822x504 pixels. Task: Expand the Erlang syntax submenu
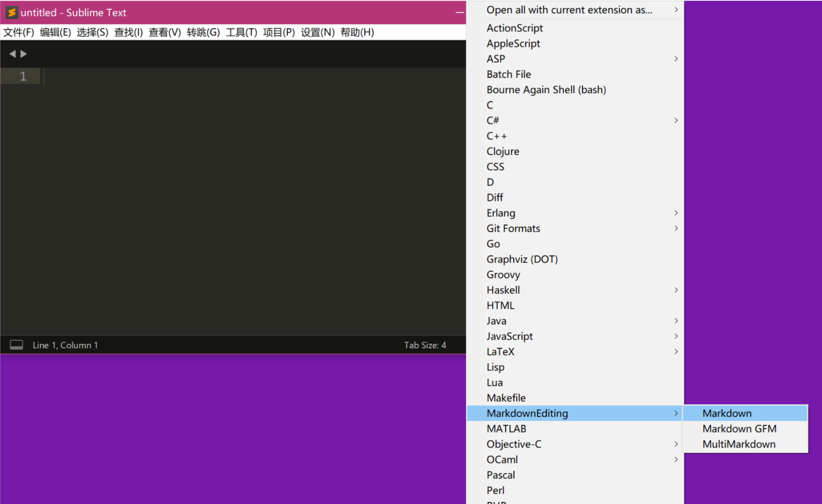tap(575, 213)
